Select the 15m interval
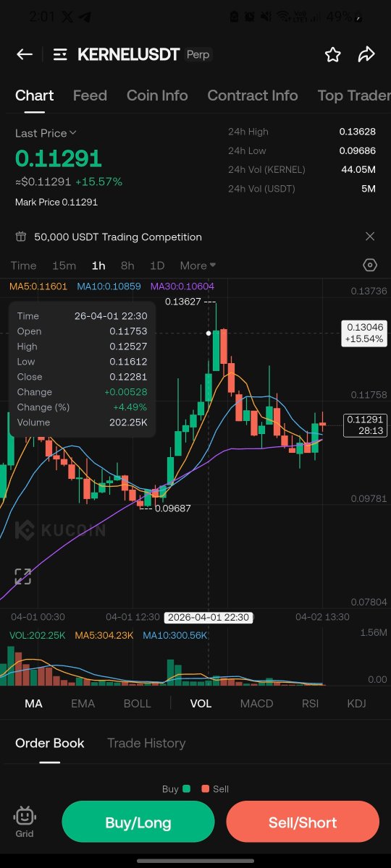 64,265
